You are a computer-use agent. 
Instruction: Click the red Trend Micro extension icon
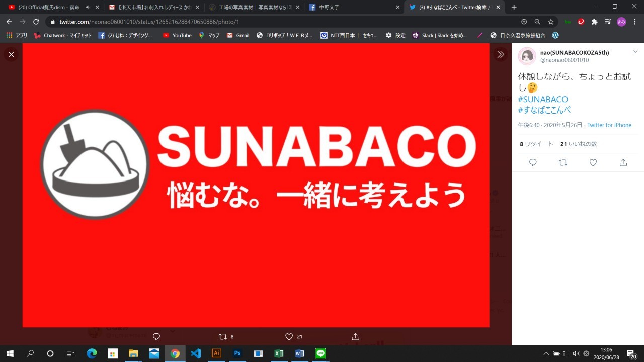[581, 22]
